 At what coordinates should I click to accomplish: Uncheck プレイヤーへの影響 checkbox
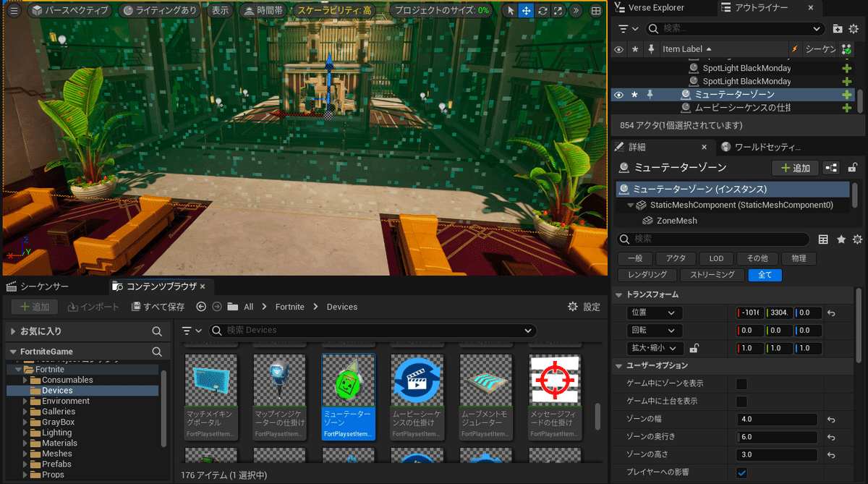pyautogui.click(x=741, y=472)
